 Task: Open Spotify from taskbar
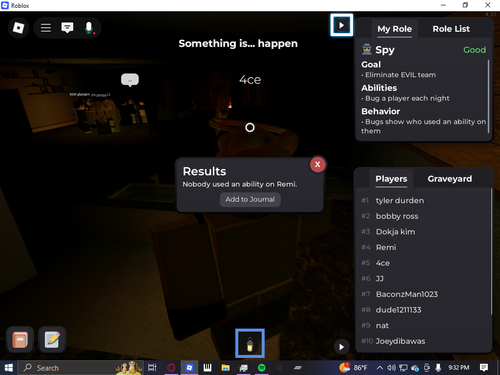click(262, 368)
